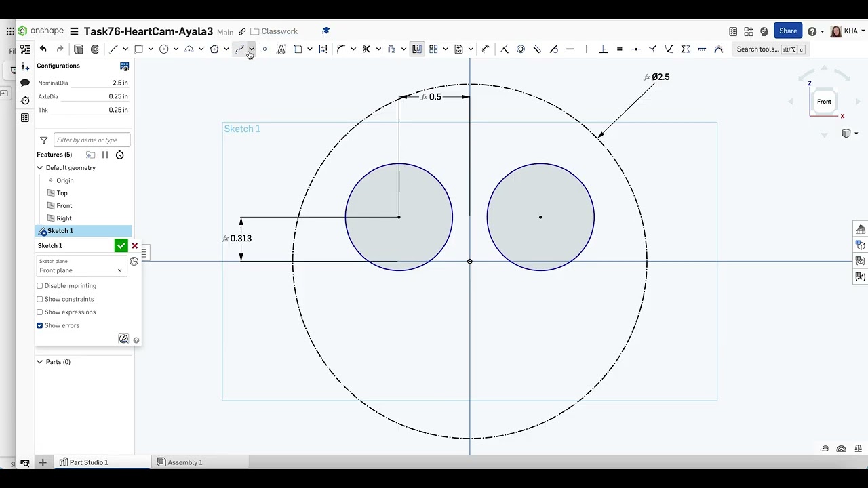
Task: Apply the Concentric constraint
Action: pyautogui.click(x=521, y=49)
